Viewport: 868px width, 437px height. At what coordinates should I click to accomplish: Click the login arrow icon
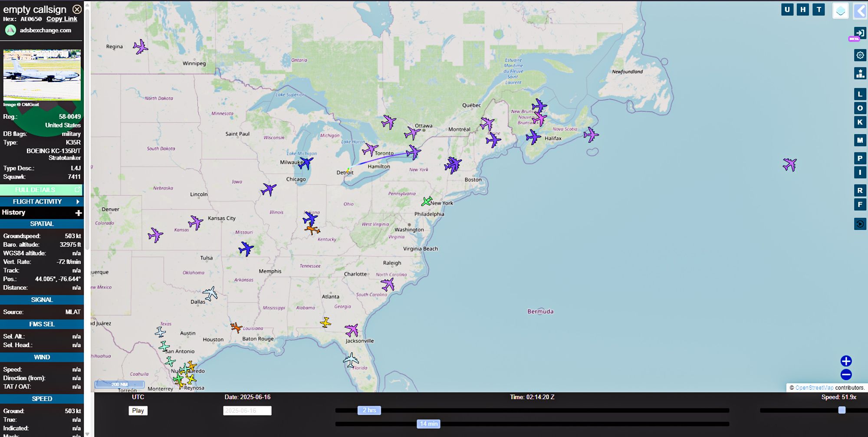[x=860, y=33]
